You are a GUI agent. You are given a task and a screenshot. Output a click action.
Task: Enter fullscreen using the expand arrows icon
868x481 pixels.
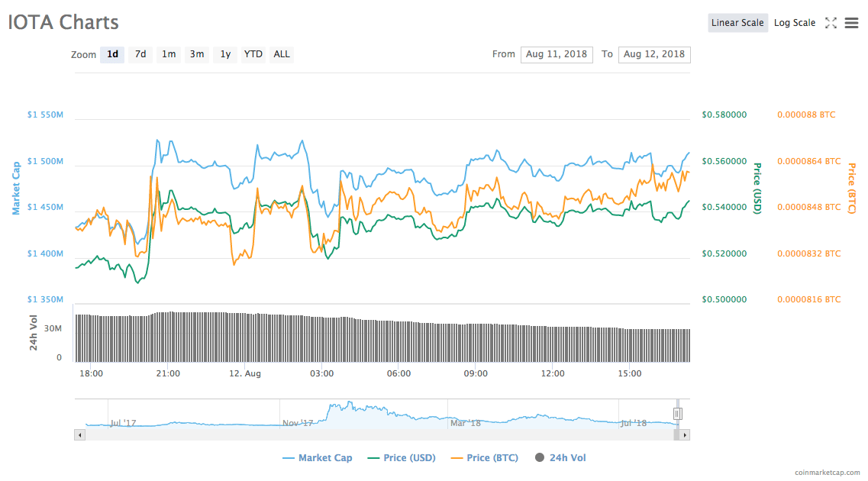pos(831,23)
